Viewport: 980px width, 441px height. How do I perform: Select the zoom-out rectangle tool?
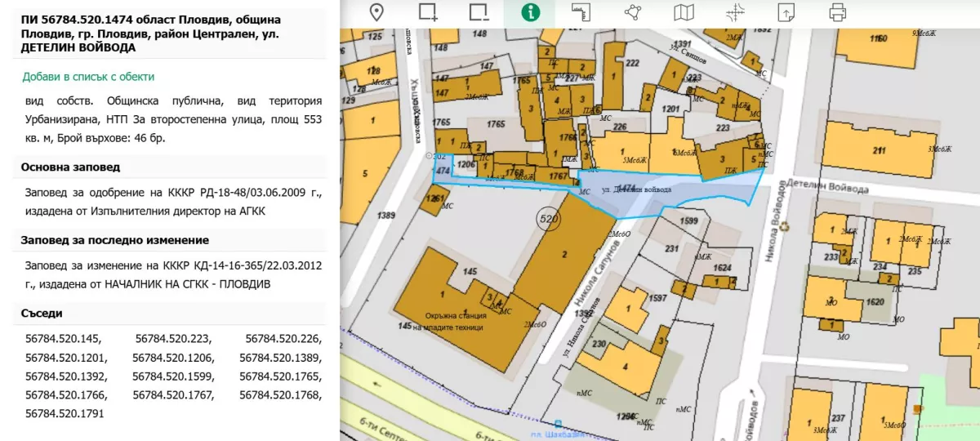pos(479,12)
